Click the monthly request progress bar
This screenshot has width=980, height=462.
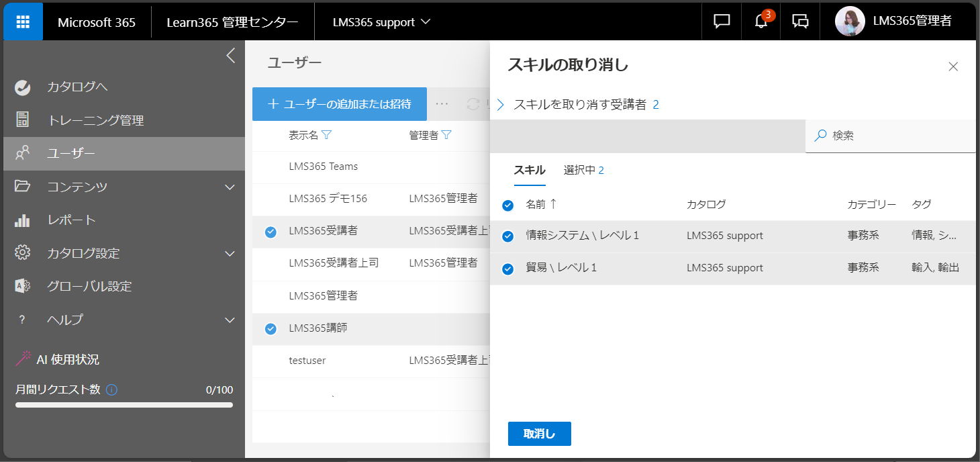click(124, 405)
